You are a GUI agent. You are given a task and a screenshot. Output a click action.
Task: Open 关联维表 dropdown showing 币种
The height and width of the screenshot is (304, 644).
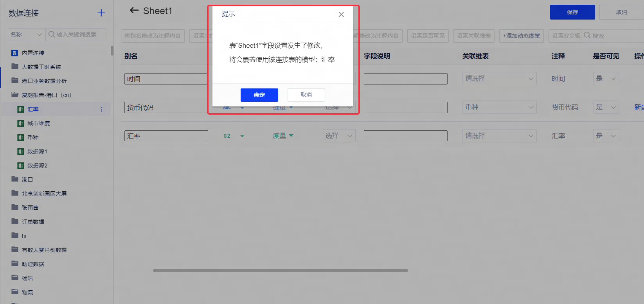[499, 107]
